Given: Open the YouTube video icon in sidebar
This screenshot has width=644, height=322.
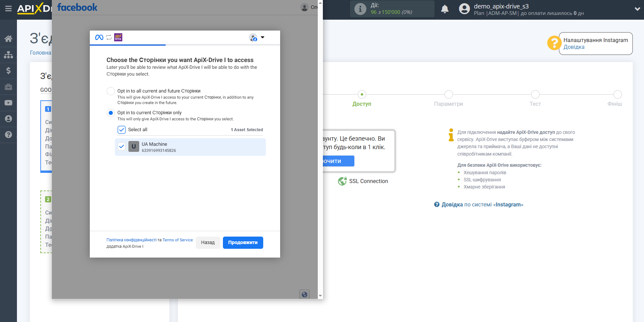Looking at the screenshot, I should point(8,103).
